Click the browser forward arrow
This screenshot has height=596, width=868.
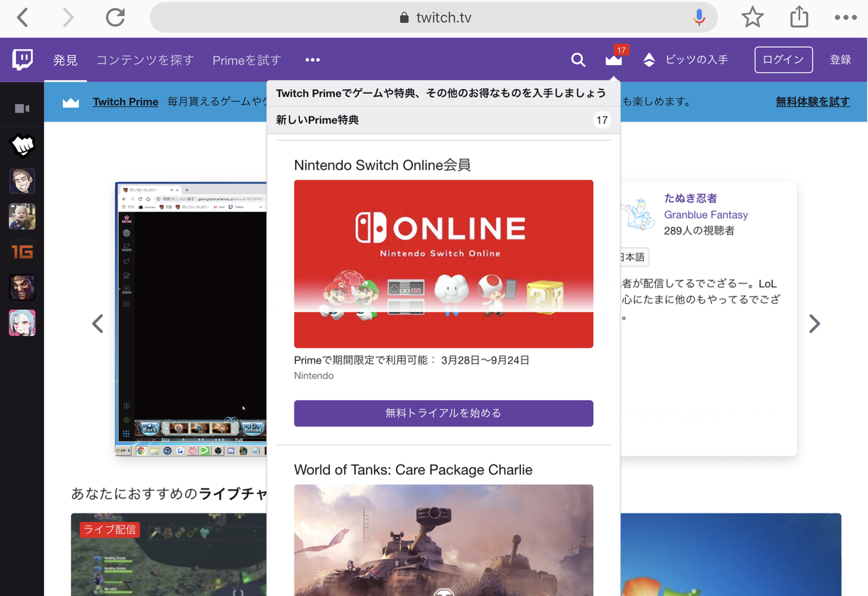pos(69,17)
